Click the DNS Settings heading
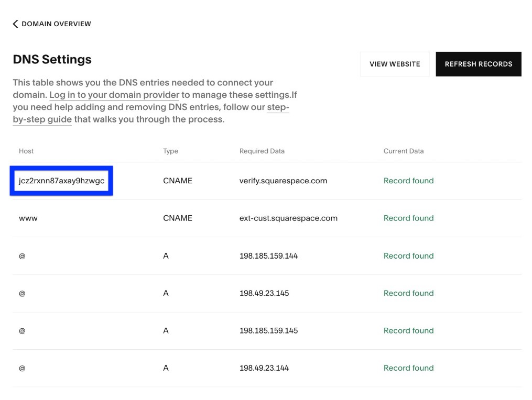 (x=52, y=59)
